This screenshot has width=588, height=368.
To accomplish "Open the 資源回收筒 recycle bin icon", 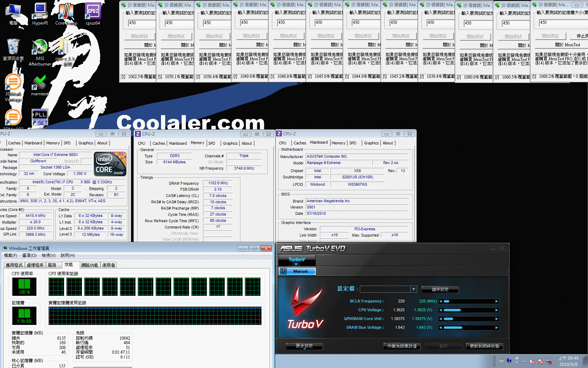I will pyautogui.click(x=13, y=49).
